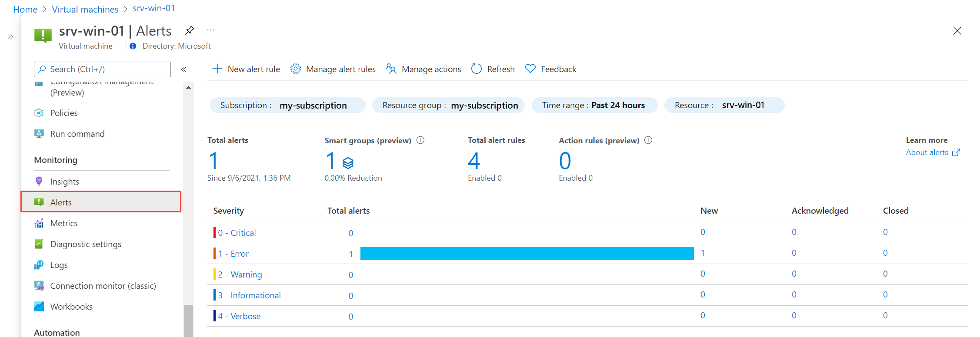Show info for Action rules (preview)
This screenshot has width=980, height=337.
pyautogui.click(x=648, y=140)
